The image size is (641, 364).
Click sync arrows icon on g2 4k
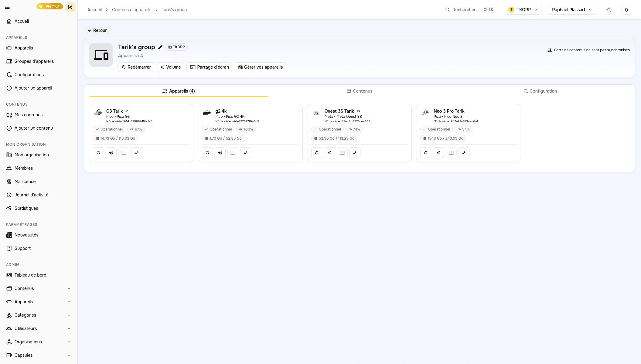(x=246, y=153)
